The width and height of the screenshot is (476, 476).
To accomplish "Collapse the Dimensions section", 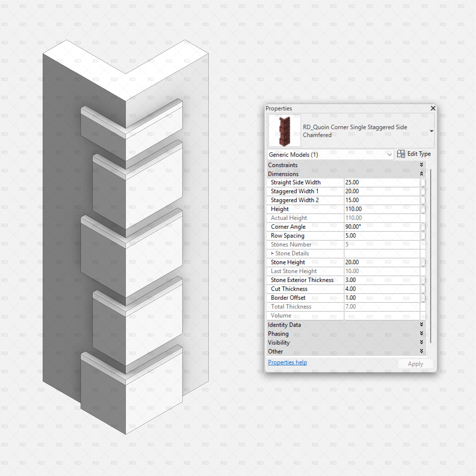I will coord(422,174).
